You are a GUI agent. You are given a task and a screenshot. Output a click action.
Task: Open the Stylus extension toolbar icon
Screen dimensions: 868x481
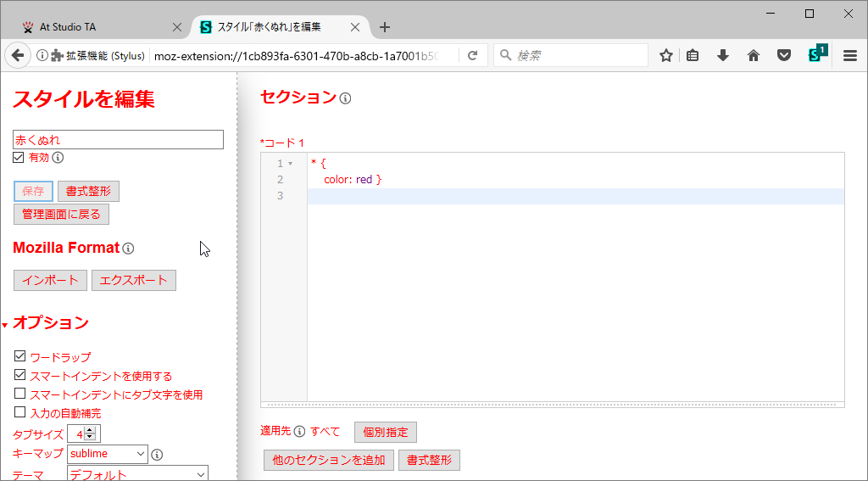817,53
